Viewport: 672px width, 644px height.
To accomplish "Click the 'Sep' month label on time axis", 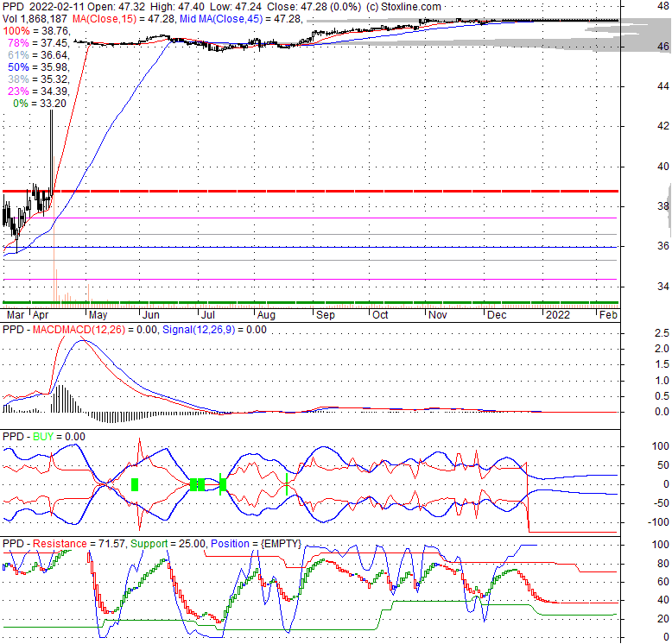I will [326, 315].
